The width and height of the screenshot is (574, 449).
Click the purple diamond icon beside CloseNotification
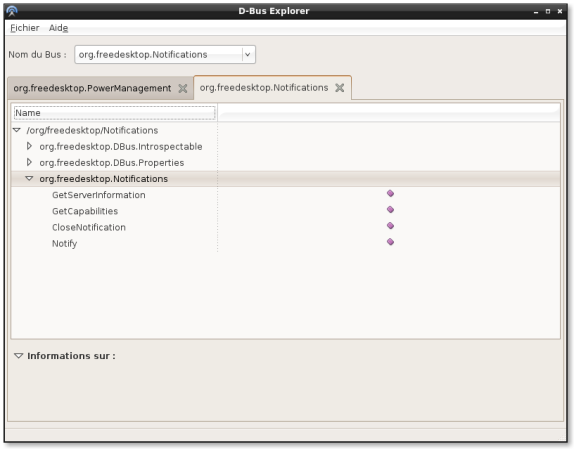click(x=390, y=225)
